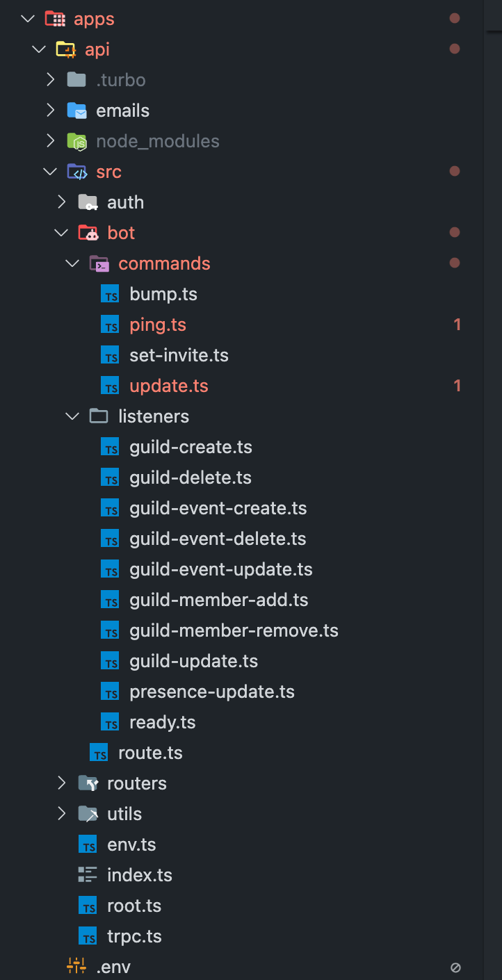Viewport: 502px width, 980px height.
Task: Expand the .turbo folder chevron
Action: (50, 80)
